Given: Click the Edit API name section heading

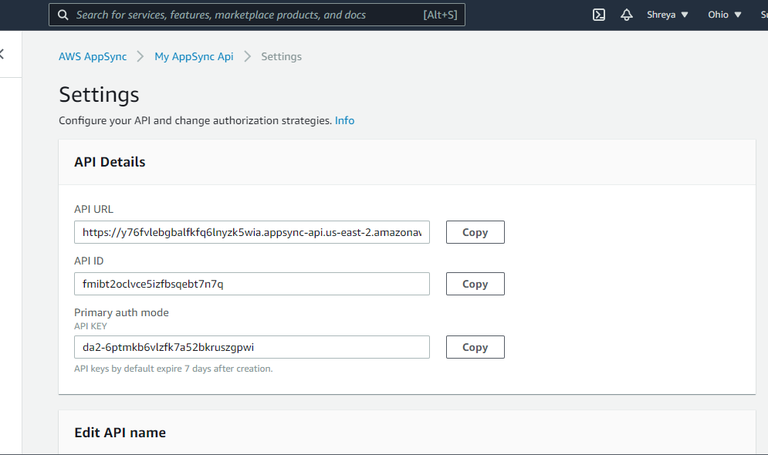Looking at the screenshot, I should (120, 433).
